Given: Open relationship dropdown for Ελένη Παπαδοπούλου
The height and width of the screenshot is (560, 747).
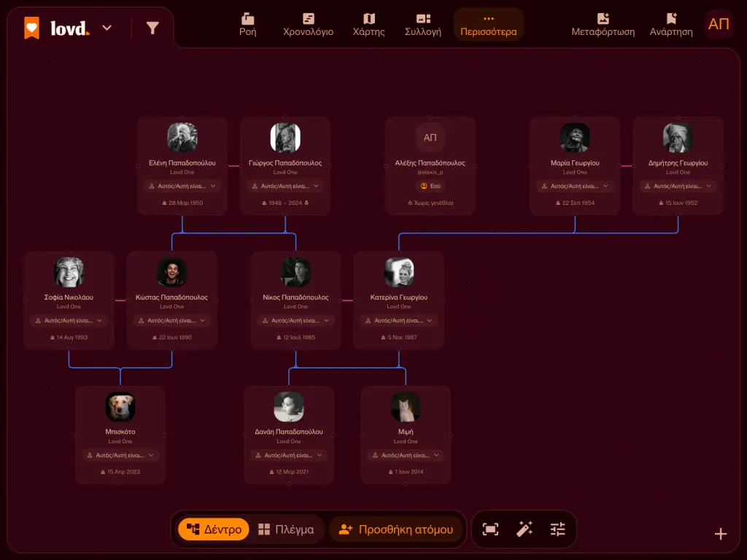Looking at the screenshot, I should pos(182,186).
